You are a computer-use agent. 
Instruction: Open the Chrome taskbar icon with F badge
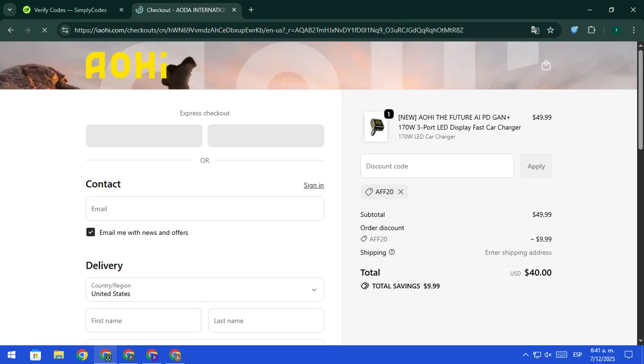tap(129, 355)
